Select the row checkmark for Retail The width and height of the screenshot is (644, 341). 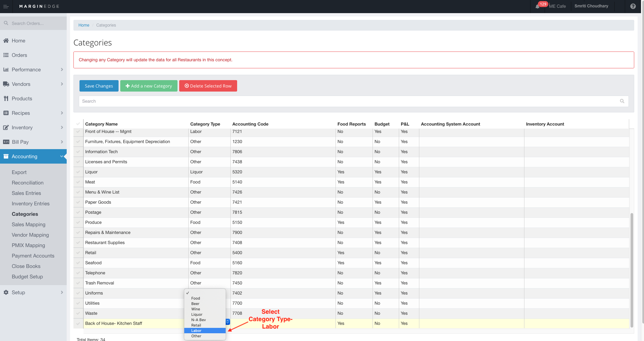(x=78, y=253)
